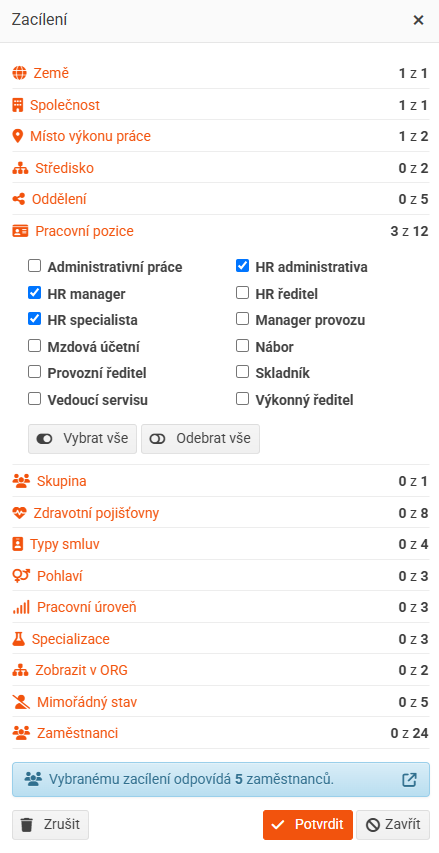
Task: Click the gender symbol icon beside Pohlaví
Action: [x=21, y=576]
